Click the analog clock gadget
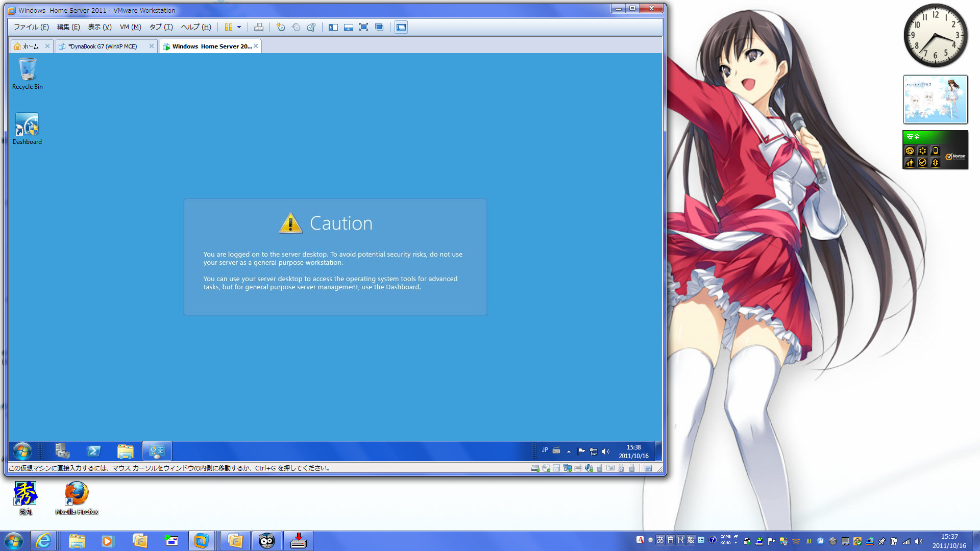The width and height of the screenshot is (980, 551). [935, 36]
